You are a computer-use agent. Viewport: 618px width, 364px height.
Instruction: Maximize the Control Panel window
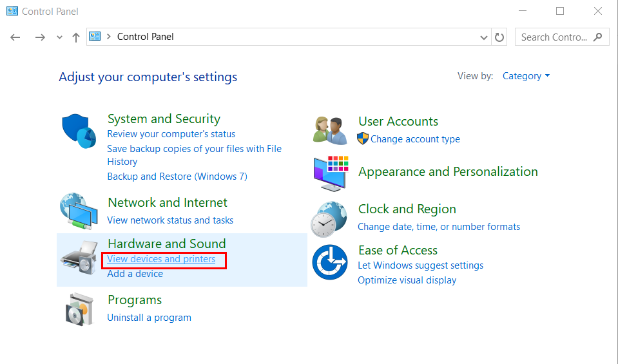point(559,11)
